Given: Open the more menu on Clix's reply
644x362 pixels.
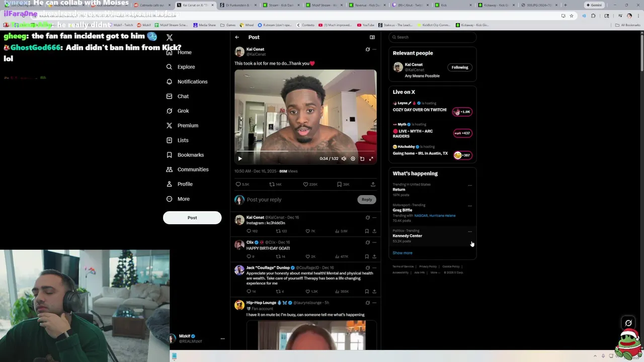Looking at the screenshot, I should click(x=374, y=242).
